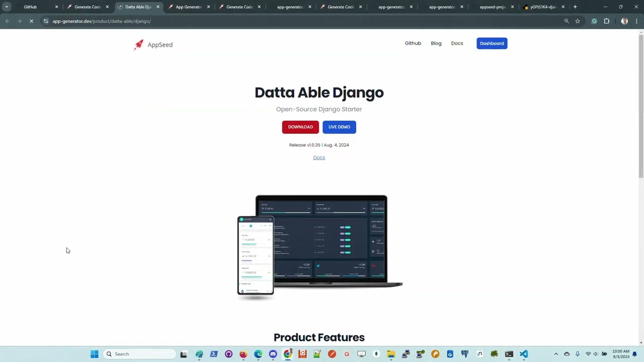Image resolution: width=644 pixels, height=362 pixels.
Task: Bookmark this page with the star icon
Action: pyautogui.click(x=578, y=21)
